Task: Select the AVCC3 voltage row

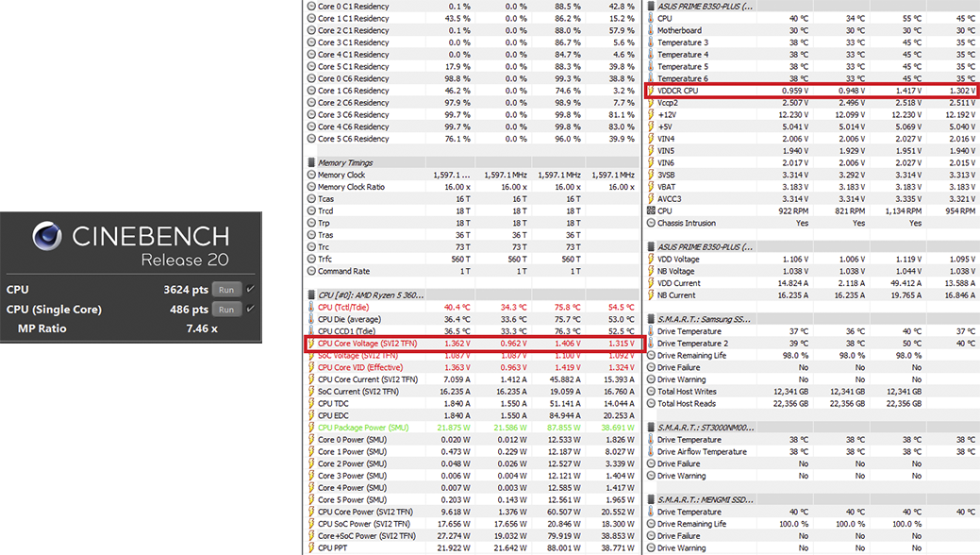Action: tap(812, 199)
